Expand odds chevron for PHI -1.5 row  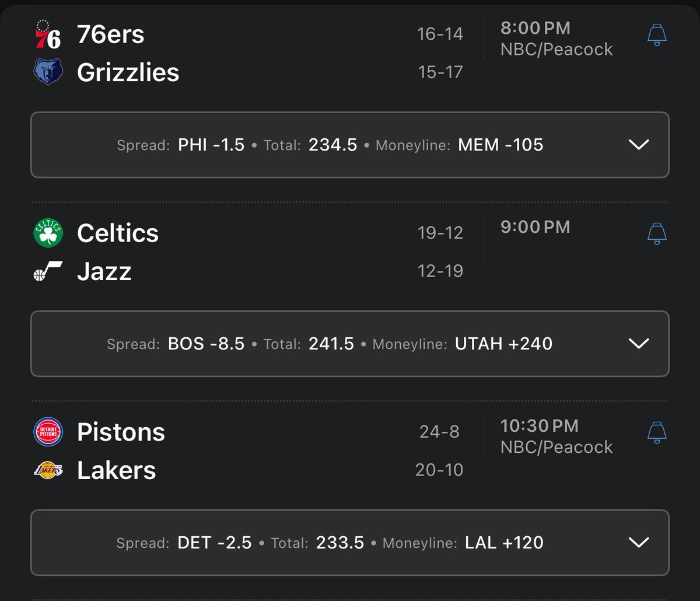pos(639,145)
